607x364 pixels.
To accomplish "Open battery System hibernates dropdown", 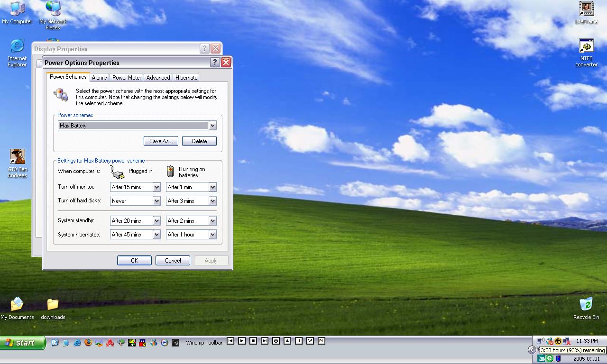I will pos(212,235).
